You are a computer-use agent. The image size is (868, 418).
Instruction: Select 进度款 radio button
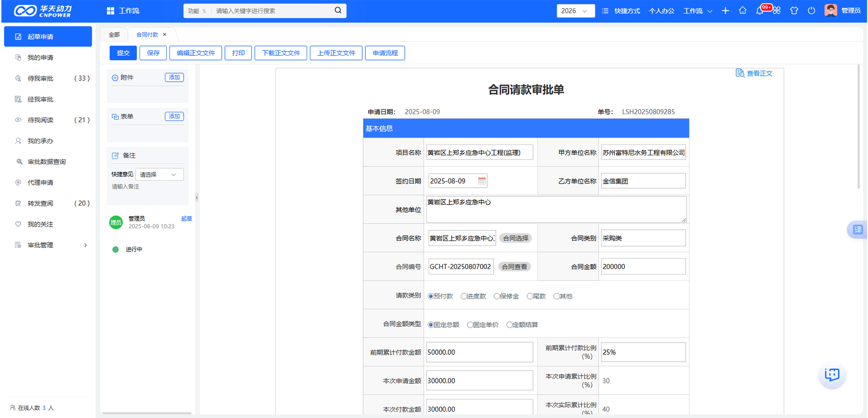click(464, 296)
